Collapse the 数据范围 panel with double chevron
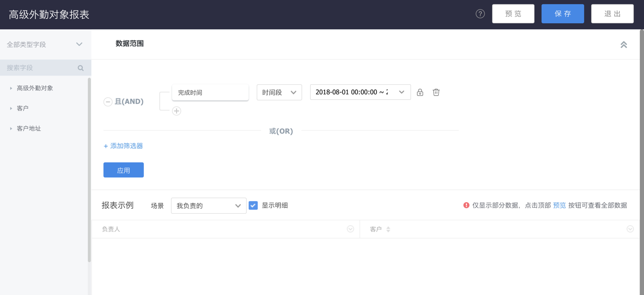644x295 pixels. pyautogui.click(x=624, y=44)
